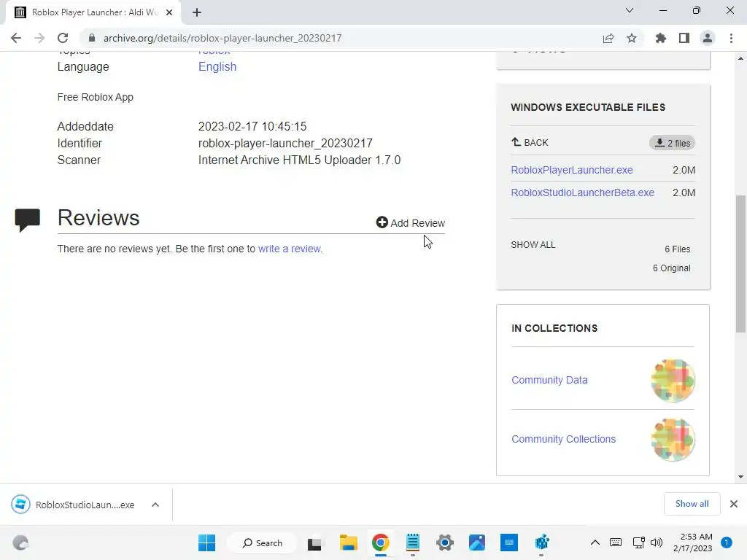
Task: Click the touch keyboard tray icon
Action: point(616,542)
